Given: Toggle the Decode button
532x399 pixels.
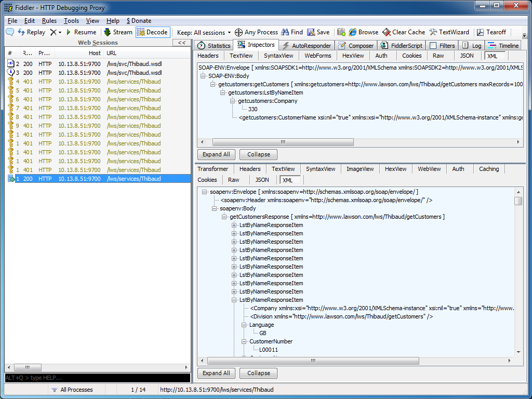Looking at the screenshot, I should pos(153,32).
